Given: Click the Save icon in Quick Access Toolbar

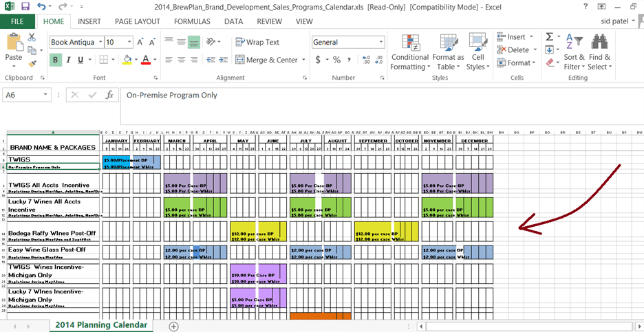Looking at the screenshot, I should click(25, 7).
